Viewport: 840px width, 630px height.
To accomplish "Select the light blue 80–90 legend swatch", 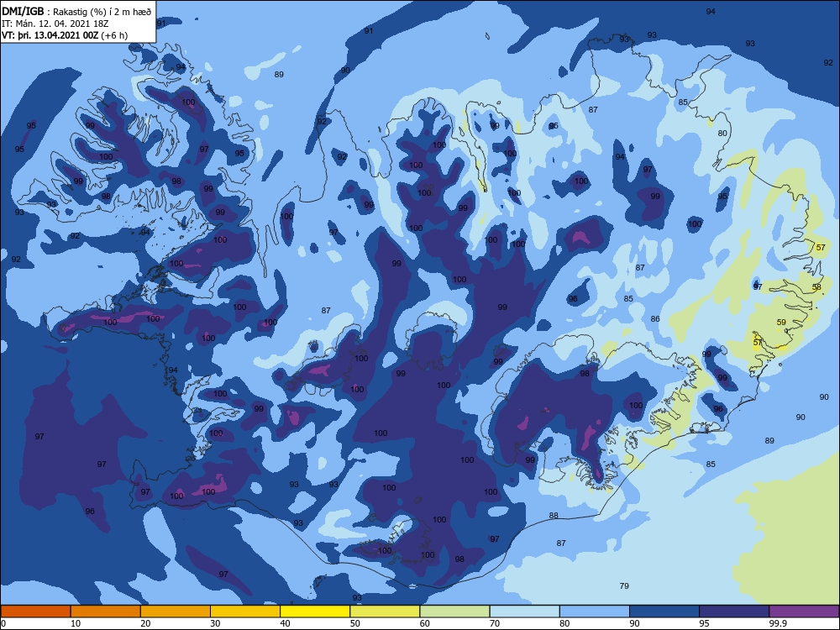I will (595, 612).
